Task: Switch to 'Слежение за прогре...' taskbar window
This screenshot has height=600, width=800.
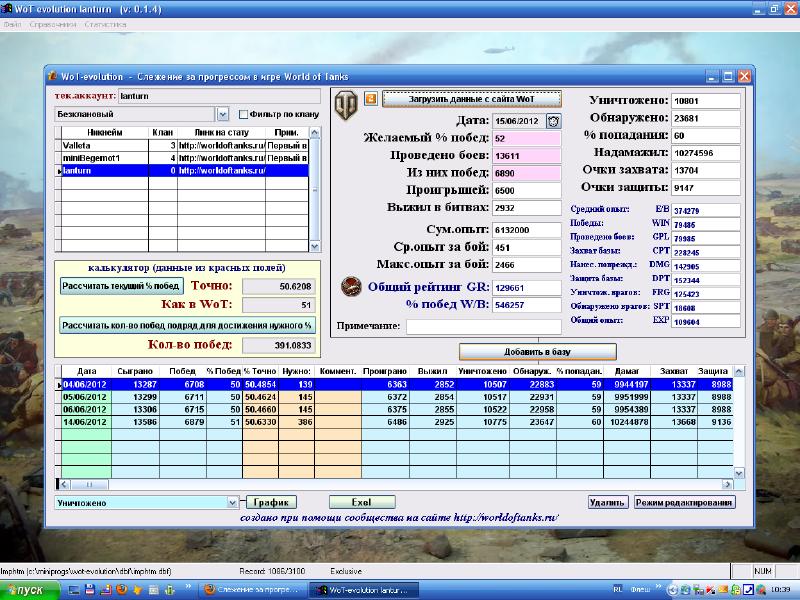Action: pyautogui.click(x=252, y=590)
